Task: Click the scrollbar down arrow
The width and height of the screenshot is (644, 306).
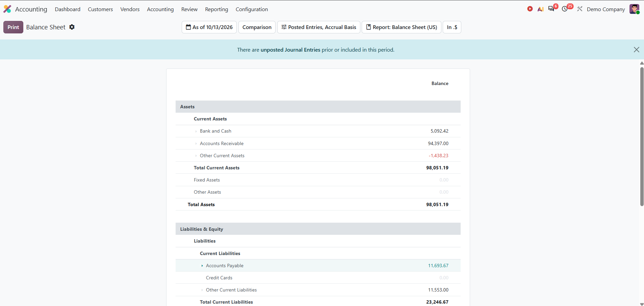Action: tap(642, 304)
